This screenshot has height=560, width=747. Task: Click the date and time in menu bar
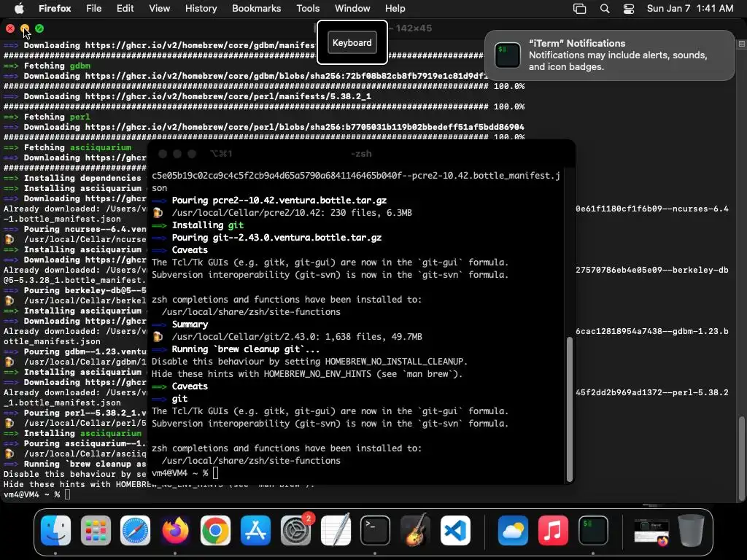coord(690,8)
